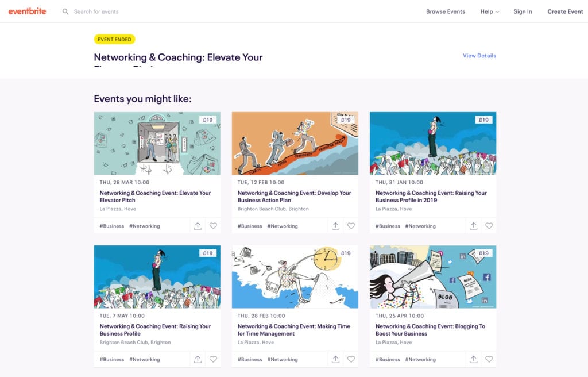Share the Develop Your Business Action Plan event
Viewport: 588px width, 377px height.
click(x=335, y=226)
